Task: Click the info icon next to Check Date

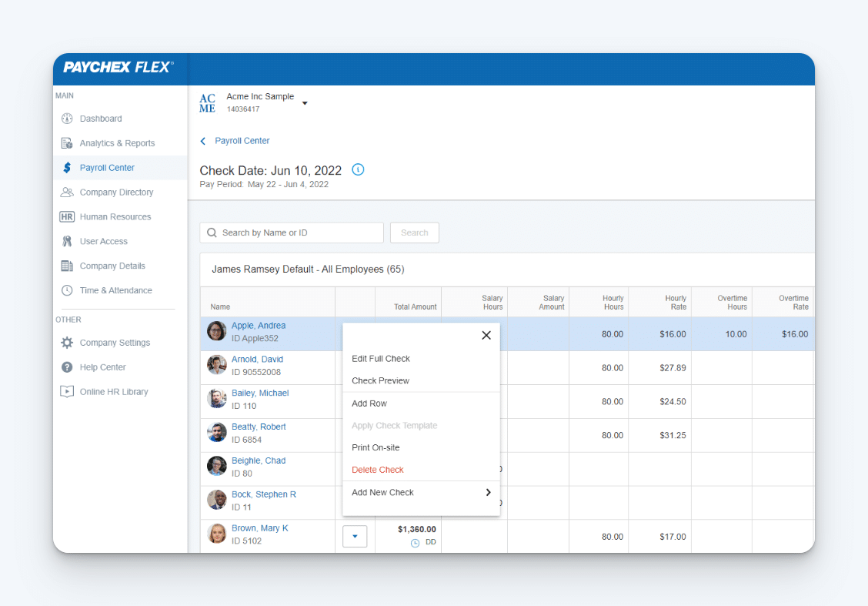Action: pos(358,169)
